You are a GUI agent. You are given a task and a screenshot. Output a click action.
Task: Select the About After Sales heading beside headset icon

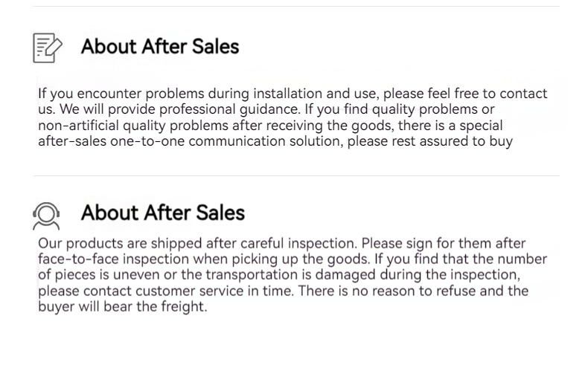tap(162, 213)
